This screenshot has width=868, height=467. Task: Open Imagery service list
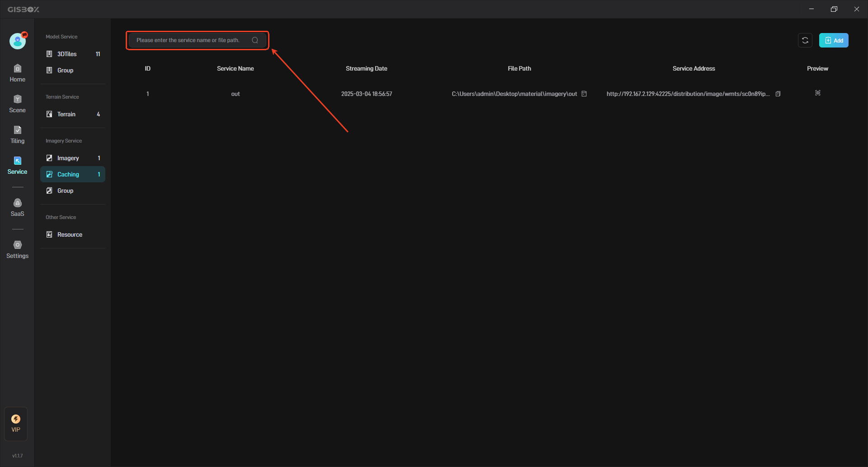[x=73, y=158]
